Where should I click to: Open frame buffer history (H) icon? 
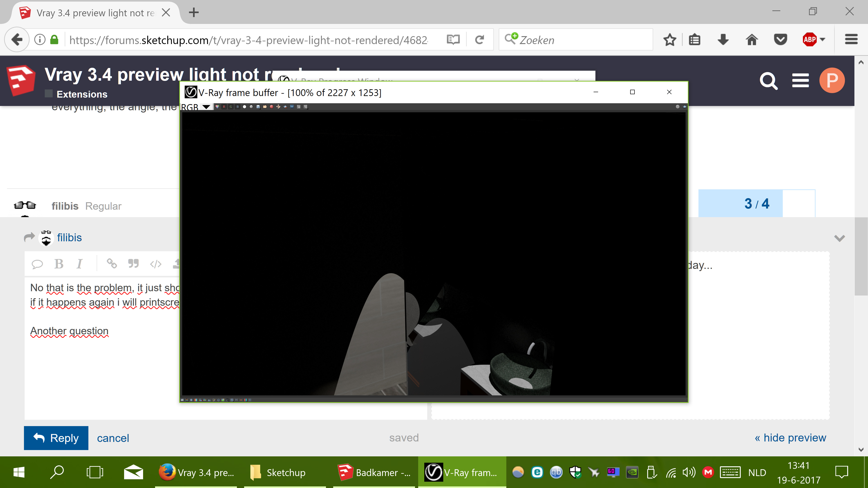click(236, 400)
